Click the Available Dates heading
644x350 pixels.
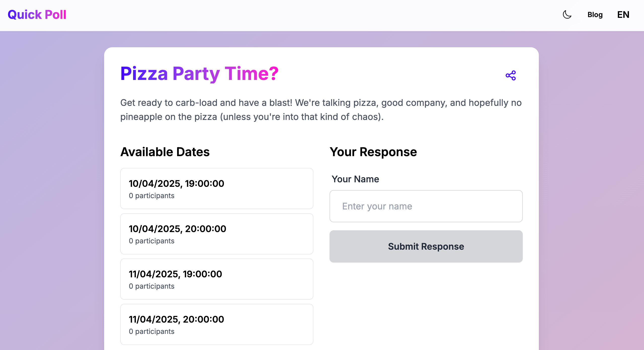[x=165, y=152]
